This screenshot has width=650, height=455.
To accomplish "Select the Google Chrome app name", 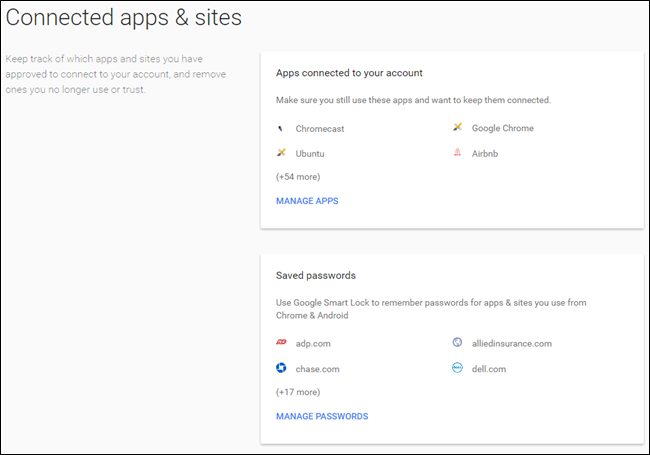I will (503, 128).
